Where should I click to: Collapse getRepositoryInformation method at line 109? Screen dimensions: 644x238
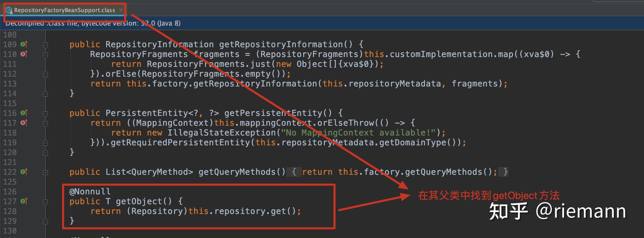(x=45, y=45)
